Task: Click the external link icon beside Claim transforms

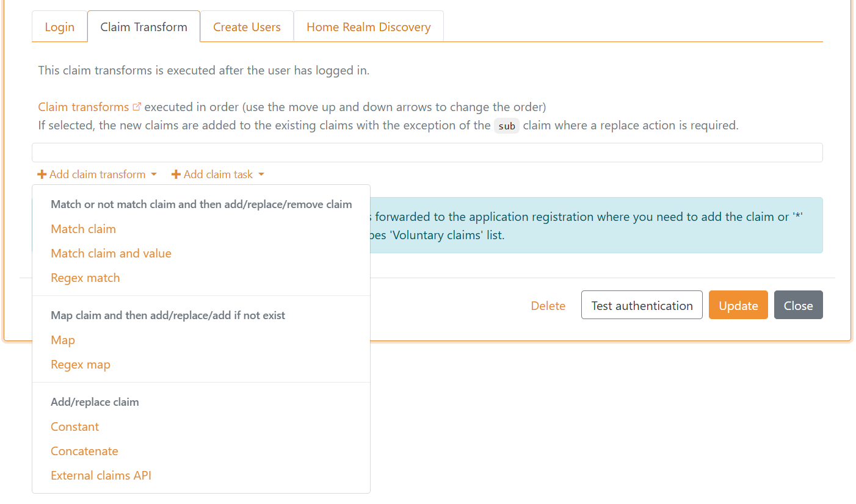Action: [137, 107]
